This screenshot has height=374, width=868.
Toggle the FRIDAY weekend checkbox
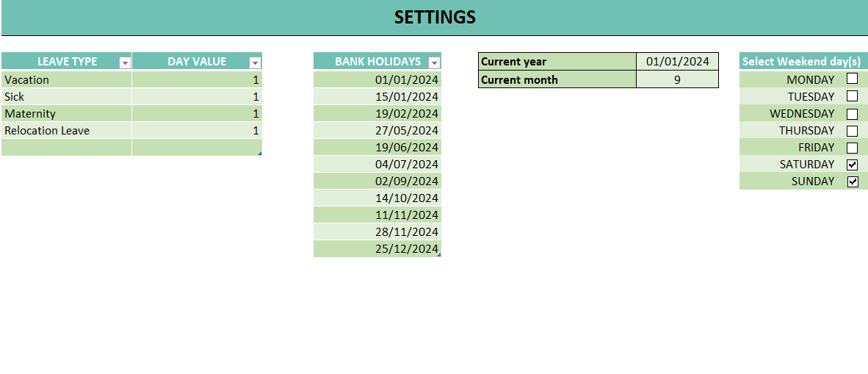853,148
